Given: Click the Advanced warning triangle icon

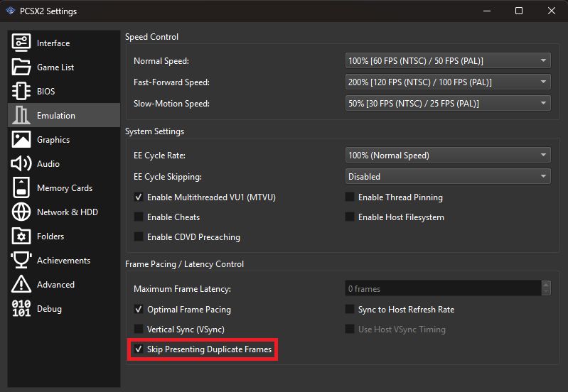Looking at the screenshot, I should point(21,284).
